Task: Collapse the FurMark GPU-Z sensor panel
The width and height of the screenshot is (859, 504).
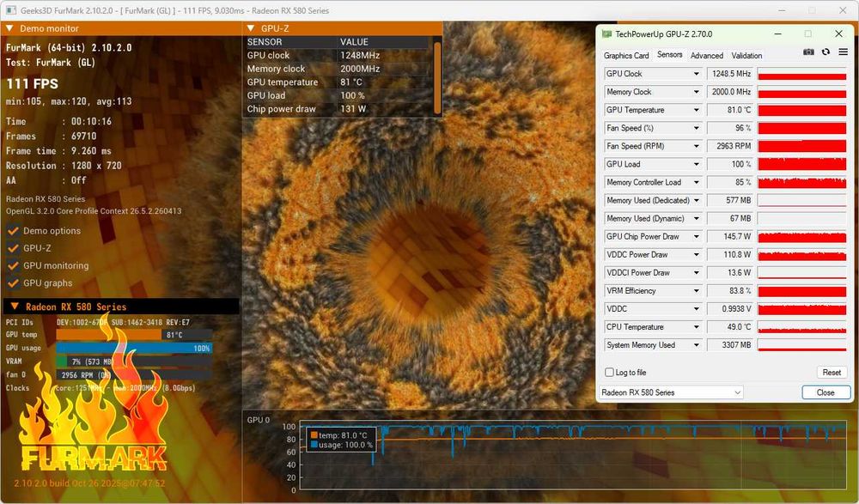Action: tap(251, 28)
